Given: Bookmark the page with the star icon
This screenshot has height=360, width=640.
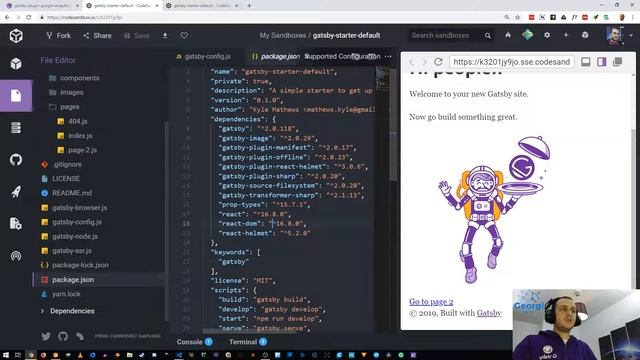Looking at the screenshot, I should [518, 17].
